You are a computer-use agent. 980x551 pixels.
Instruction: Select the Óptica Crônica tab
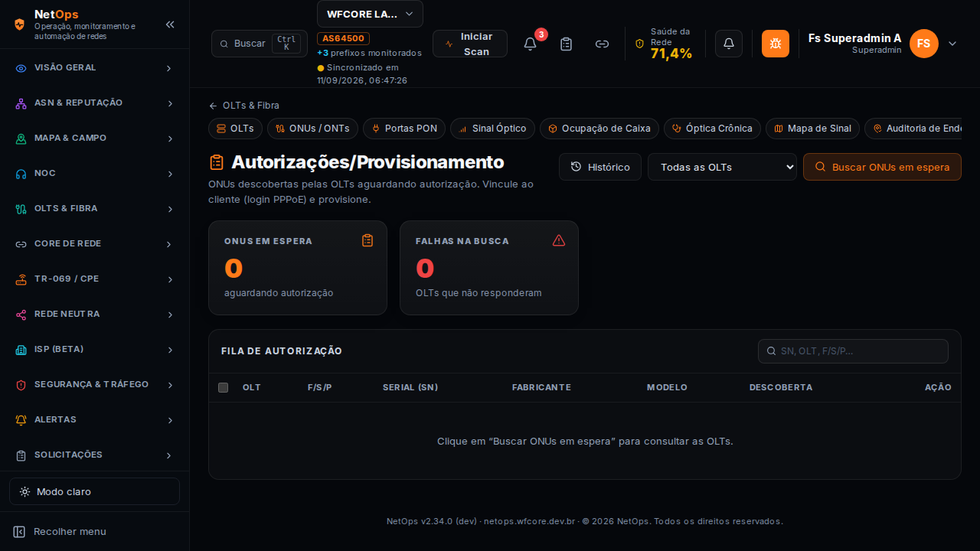pos(713,129)
